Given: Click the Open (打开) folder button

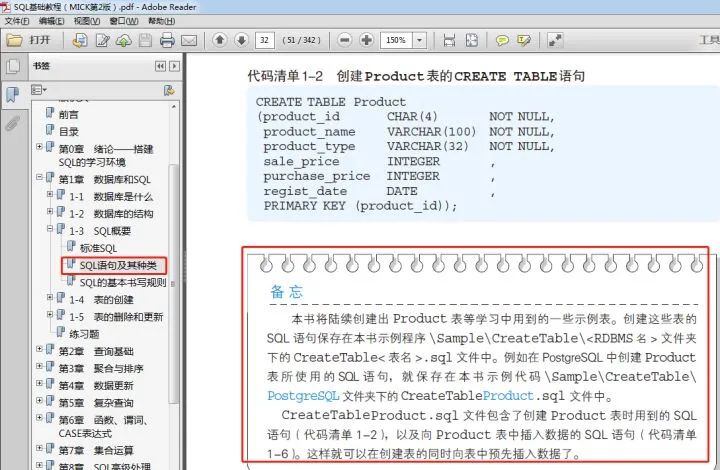Looking at the screenshot, I should (28, 40).
